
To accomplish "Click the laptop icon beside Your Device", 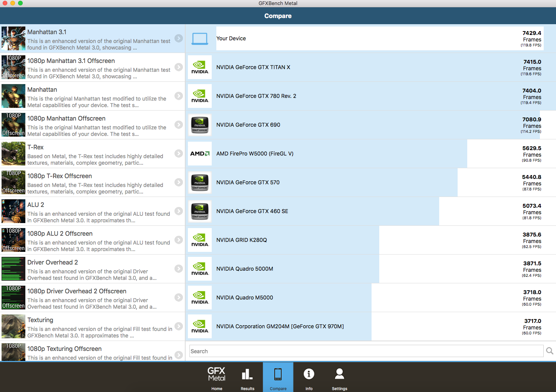I will pos(199,38).
